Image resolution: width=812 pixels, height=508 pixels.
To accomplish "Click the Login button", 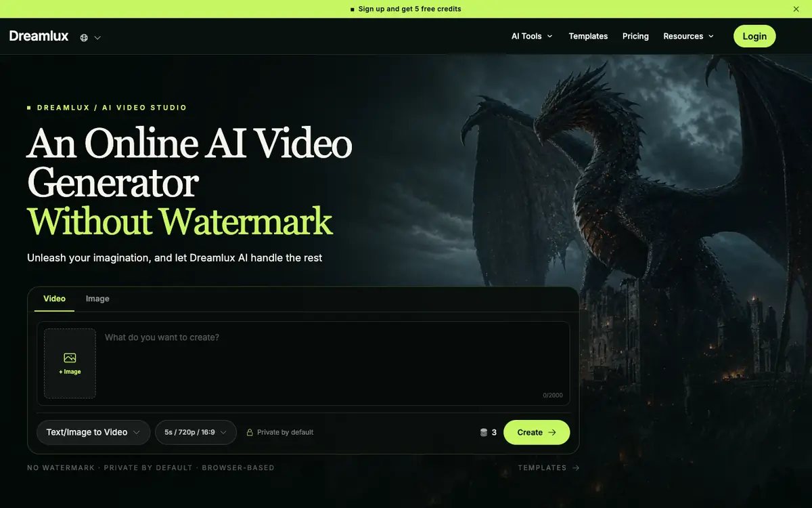I will 754,36.
